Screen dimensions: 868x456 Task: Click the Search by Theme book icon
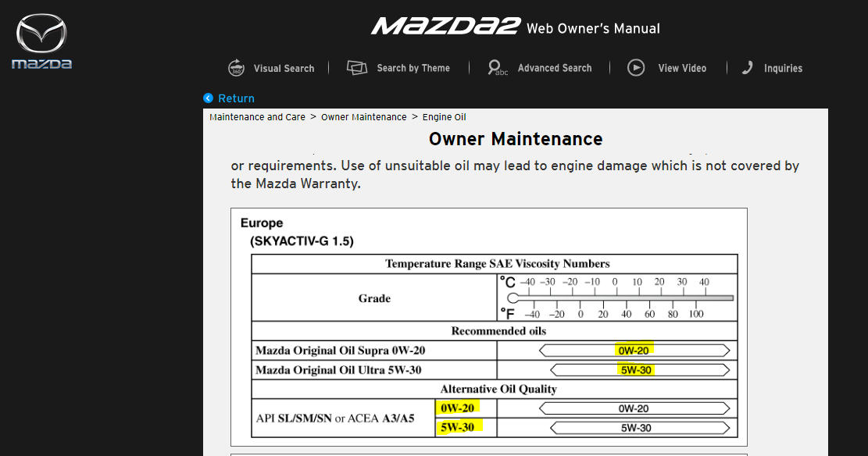pyautogui.click(x=357, y=68)
